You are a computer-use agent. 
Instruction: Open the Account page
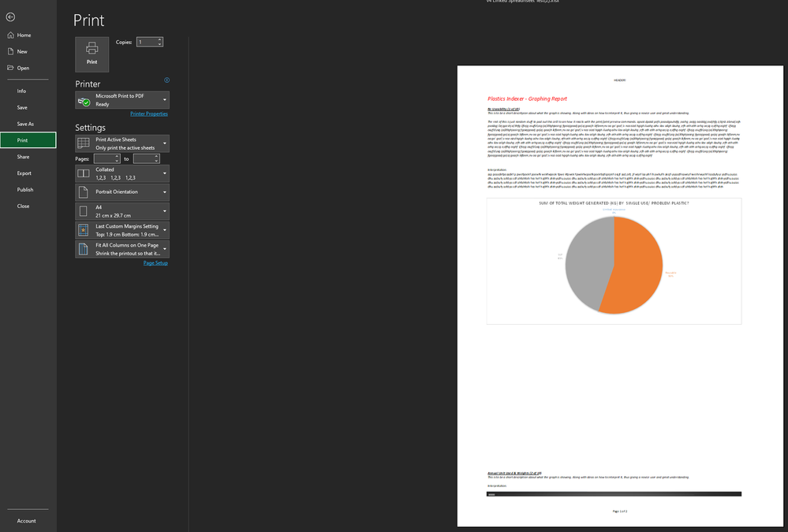26,521
